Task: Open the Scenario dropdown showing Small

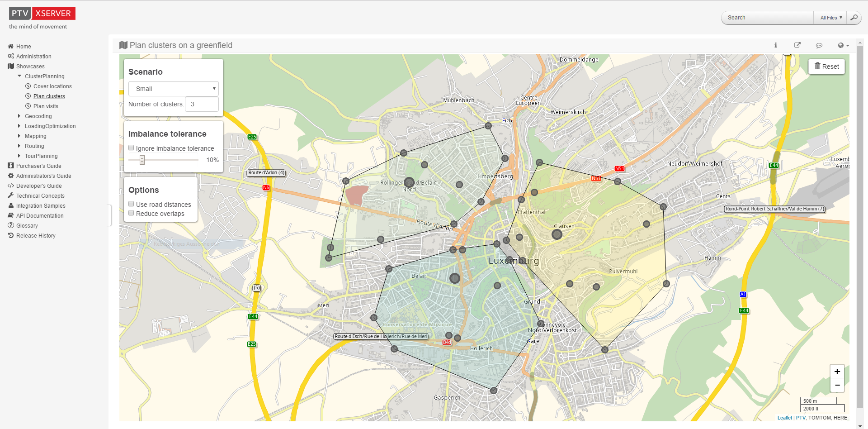Action: [x=174, y=89]
